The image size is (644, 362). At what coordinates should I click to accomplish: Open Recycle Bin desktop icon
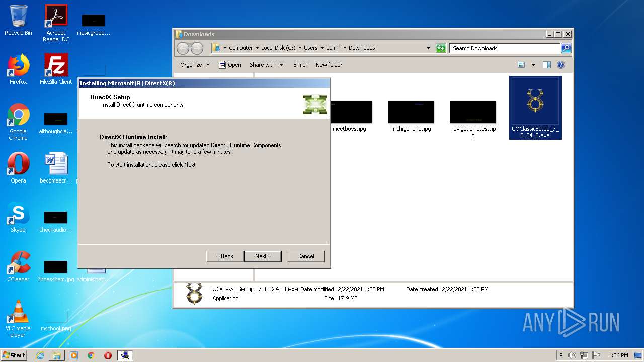click(x=18, y=20)
